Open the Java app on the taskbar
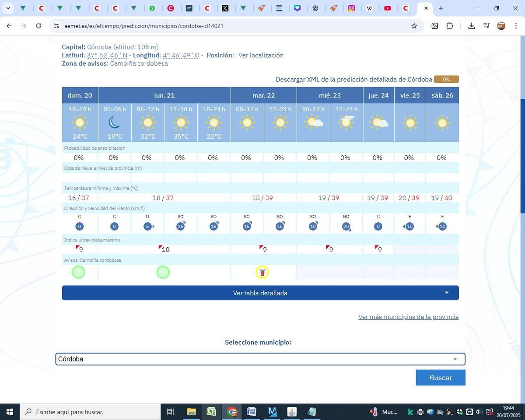The image size is (525, 420). pos(292,412)
